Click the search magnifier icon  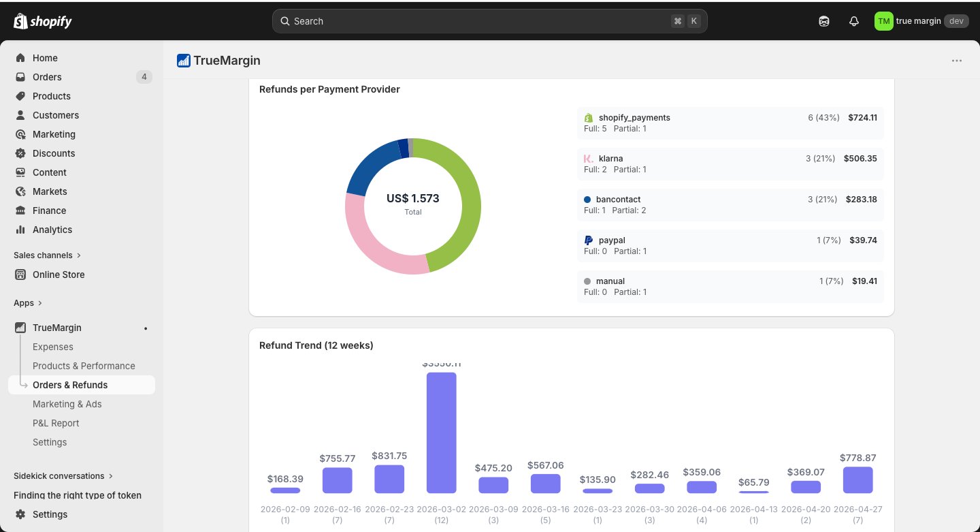[x=285, y=21]
